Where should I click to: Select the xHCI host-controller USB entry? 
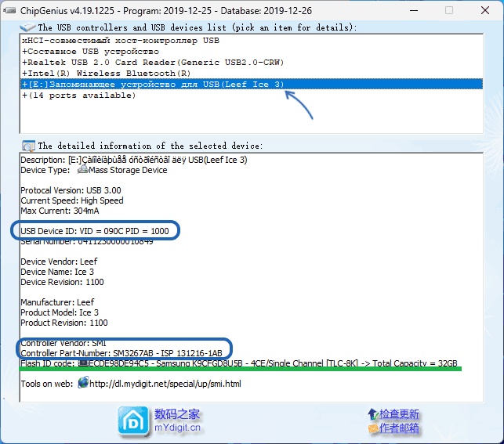click(121, 40)
